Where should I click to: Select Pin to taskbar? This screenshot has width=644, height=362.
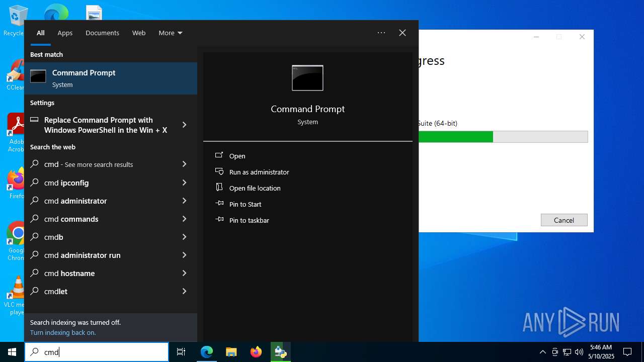pyautogui.click(x=249, y=220)
